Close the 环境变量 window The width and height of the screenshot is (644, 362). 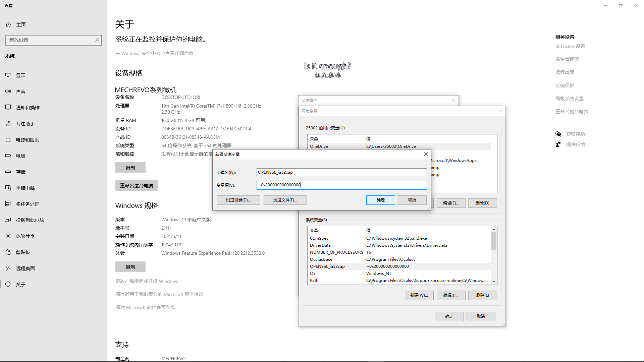(500, 111)
